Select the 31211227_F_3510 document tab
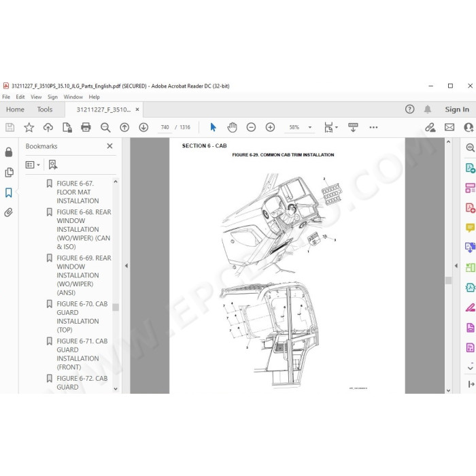The width and height of the screenshot is (476, 476). click(x=103, y=109)
